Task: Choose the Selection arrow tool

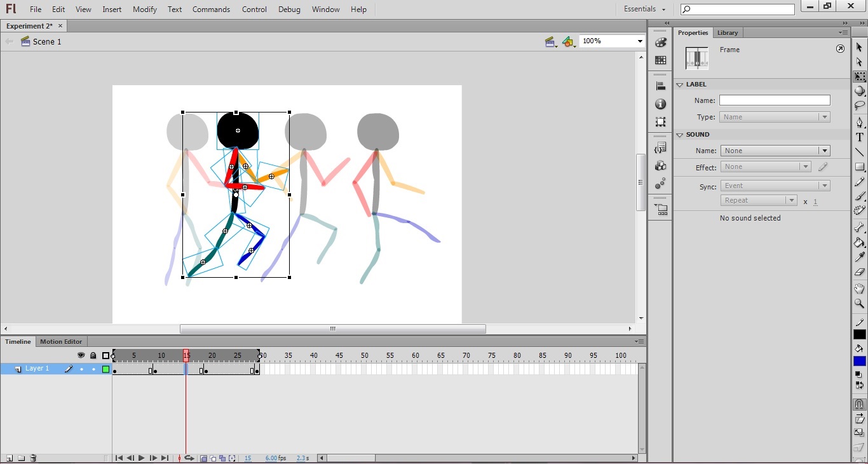Action: tap(859, 47)
